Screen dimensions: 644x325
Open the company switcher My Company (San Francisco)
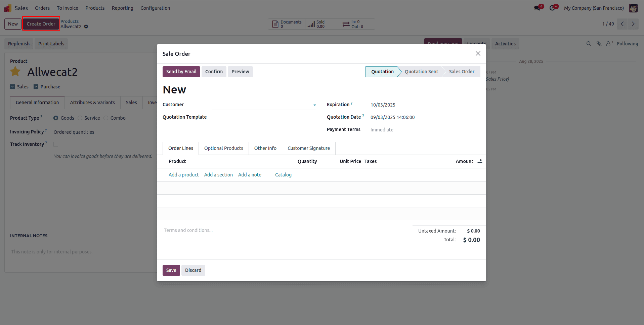[594, 8]
